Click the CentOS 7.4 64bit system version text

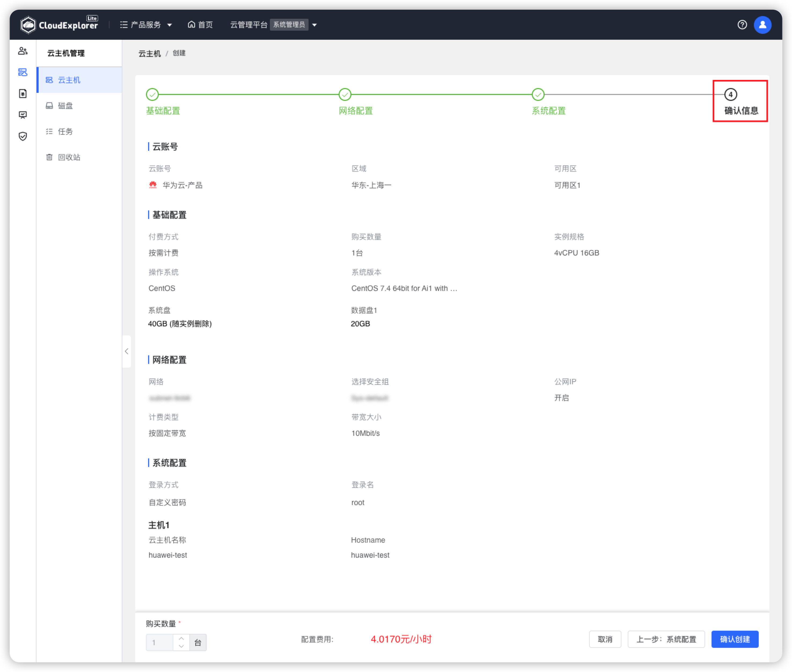(404, 288)
